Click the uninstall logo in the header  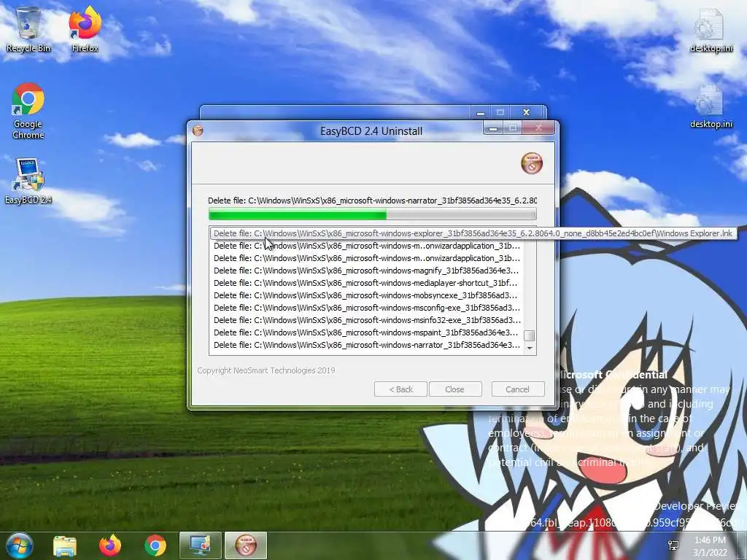click(532, 163)
